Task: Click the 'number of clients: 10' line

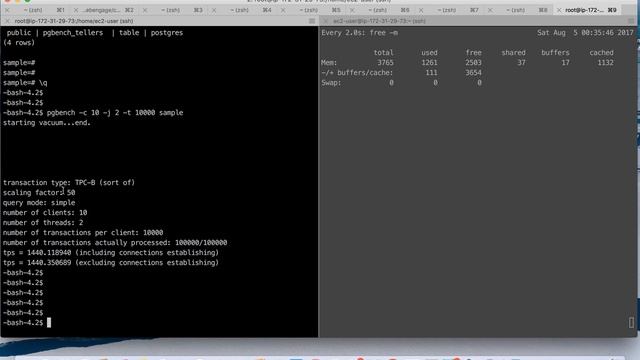Action: (45, 213)
